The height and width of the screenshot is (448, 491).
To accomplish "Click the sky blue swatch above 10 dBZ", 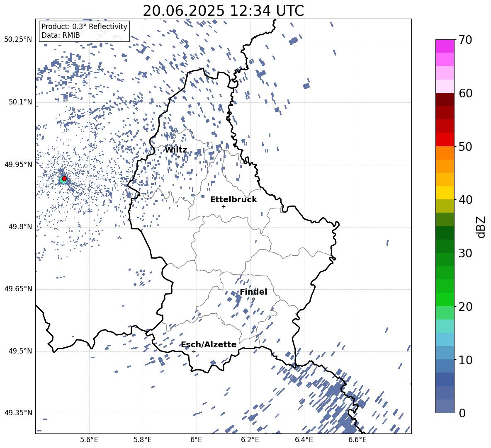I will point(445,339).
